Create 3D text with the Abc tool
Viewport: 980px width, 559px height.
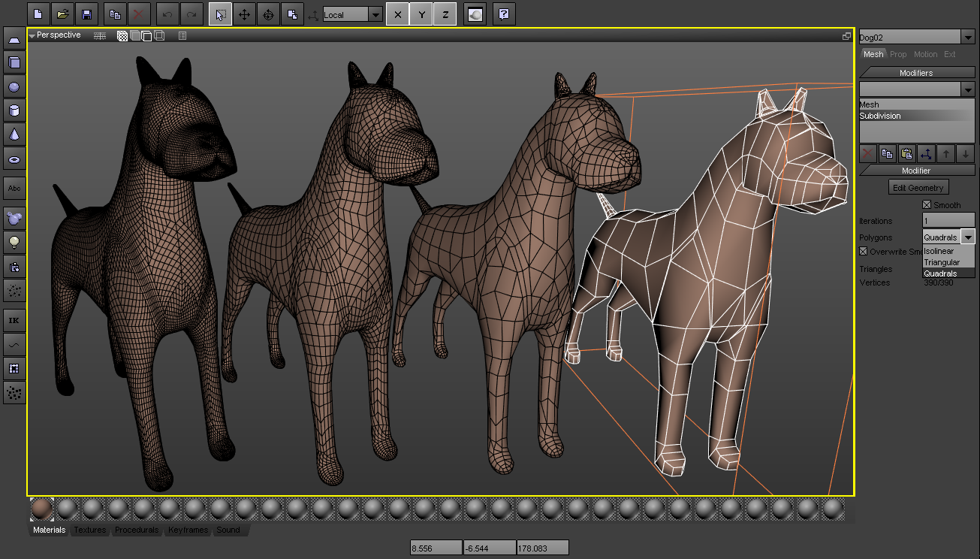14,188
